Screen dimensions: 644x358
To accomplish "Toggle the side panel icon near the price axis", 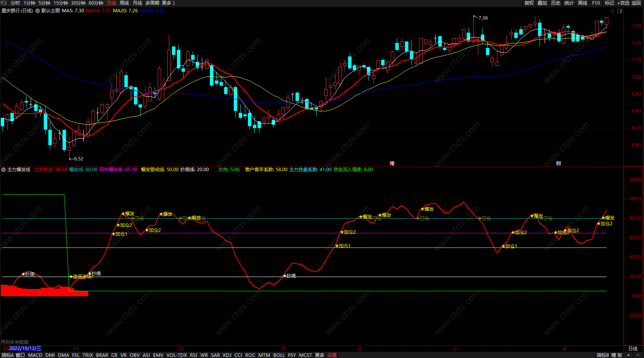I will coord(620,11).
